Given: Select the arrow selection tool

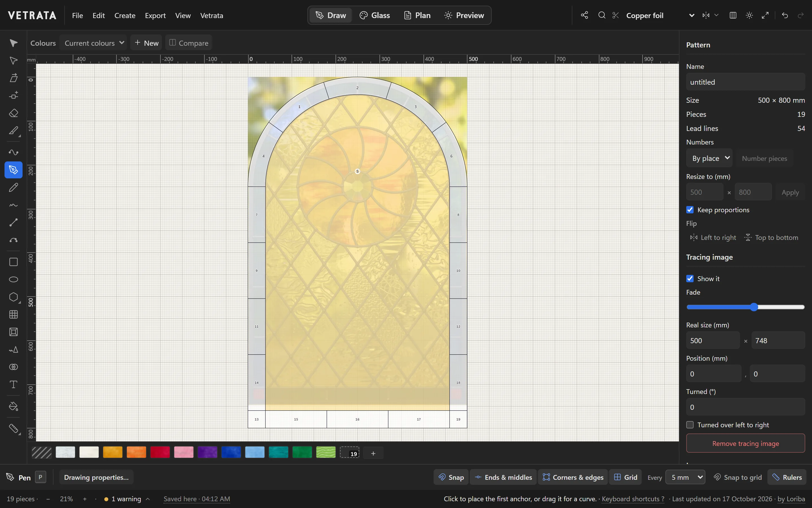Looking at the screenshot, I should click(14, 43).
